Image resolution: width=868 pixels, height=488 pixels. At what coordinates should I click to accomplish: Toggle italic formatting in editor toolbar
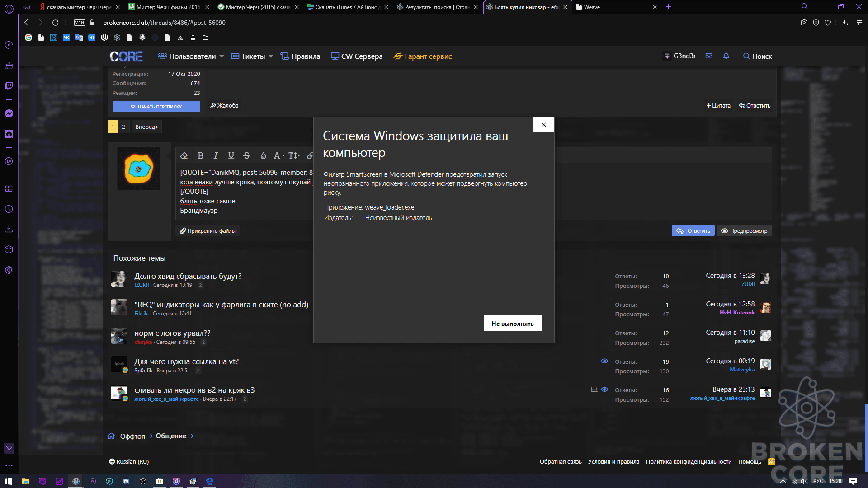pyautogui.click(x=216, y=155)
